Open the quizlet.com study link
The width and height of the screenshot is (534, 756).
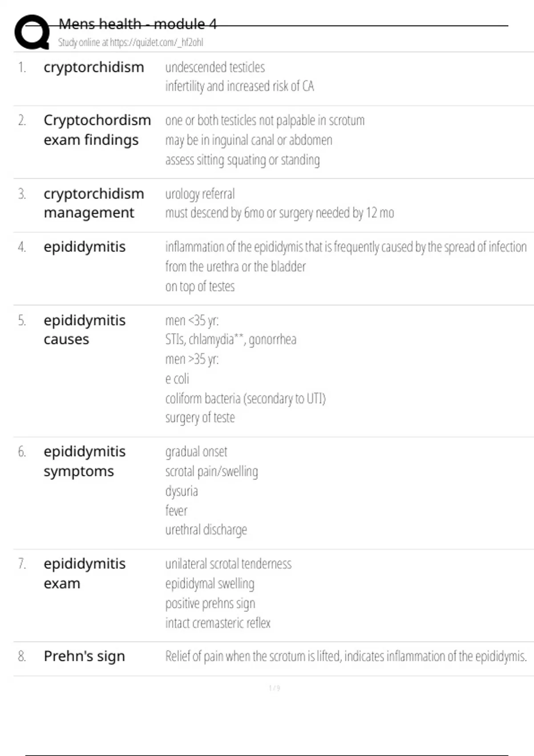coord(130,43)
